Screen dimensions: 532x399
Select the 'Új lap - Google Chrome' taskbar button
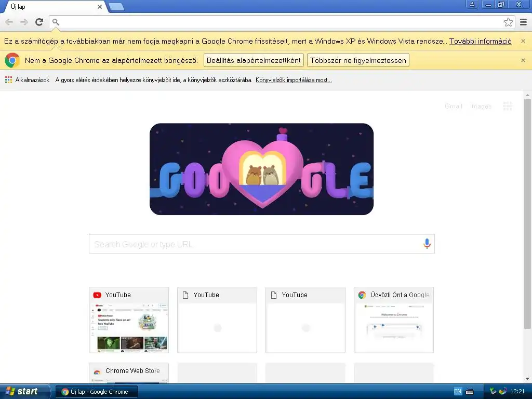[x=96, y=392]
